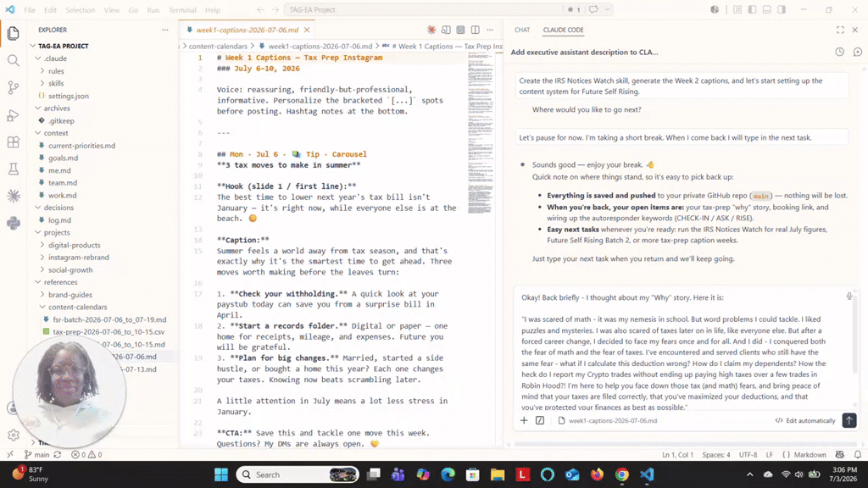The height and width of the screenshot is (488, 868).
Task: Open the Run and Debug view
Action: click(14, 115)
